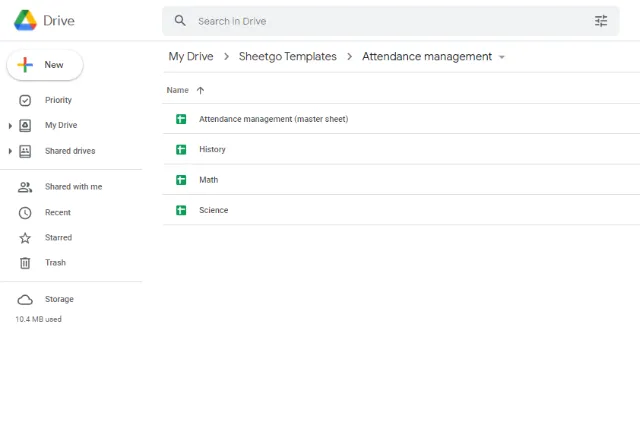
Task: Click the Search in Drive field
Action: [x=391, y=21]
